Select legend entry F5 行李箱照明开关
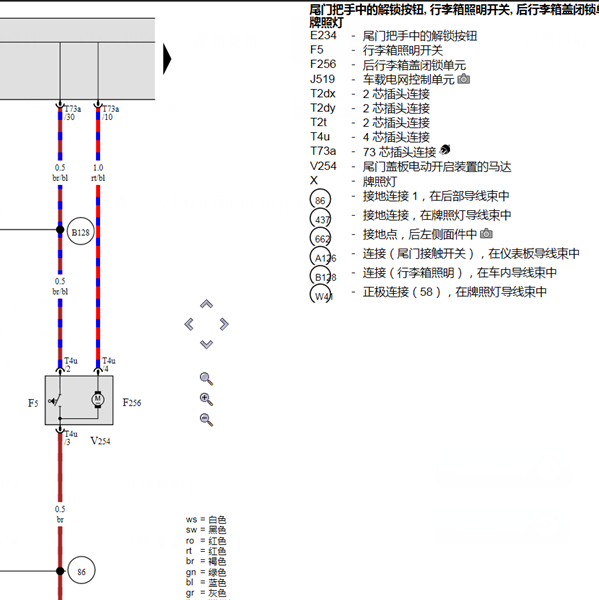The height and width of the screenshot is (600, 599). [376, 50]
